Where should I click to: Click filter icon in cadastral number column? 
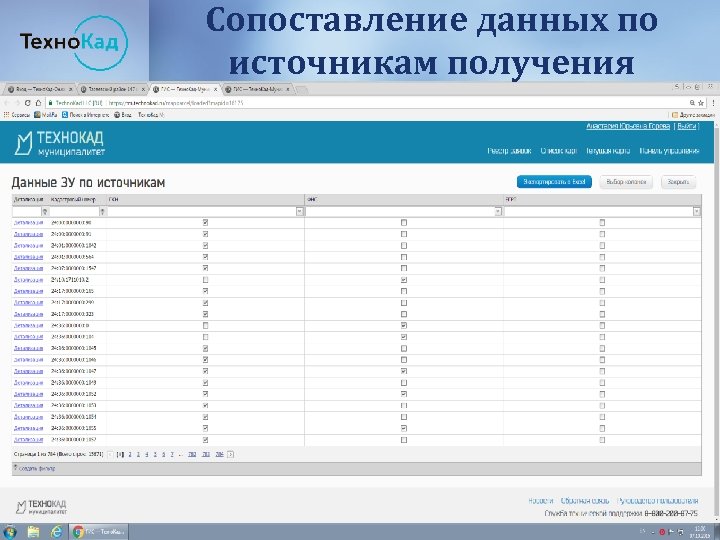pos(103,211)
